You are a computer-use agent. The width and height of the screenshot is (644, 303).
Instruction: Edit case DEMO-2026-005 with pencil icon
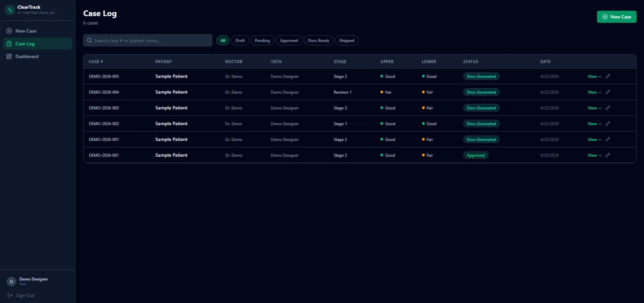(608, 76)
